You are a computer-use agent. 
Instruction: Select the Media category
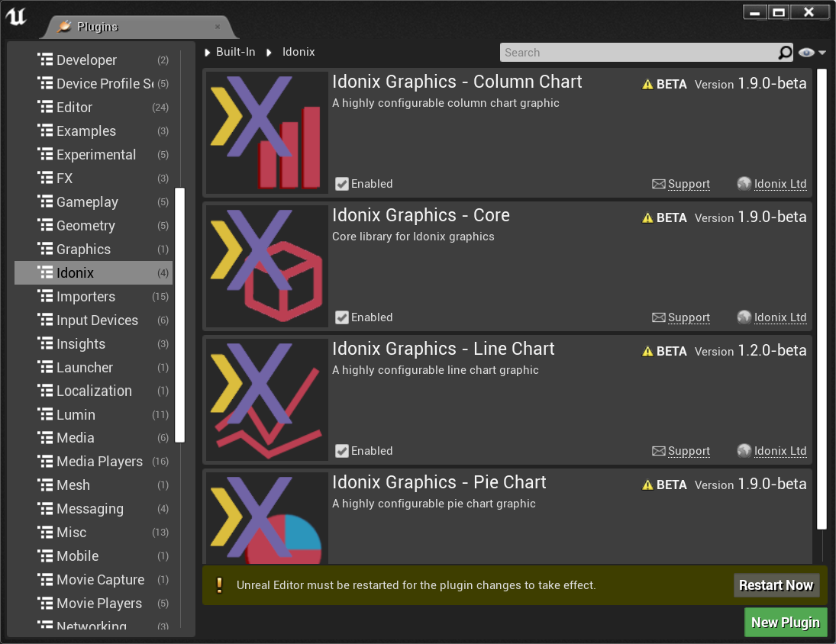pos(94,438)
